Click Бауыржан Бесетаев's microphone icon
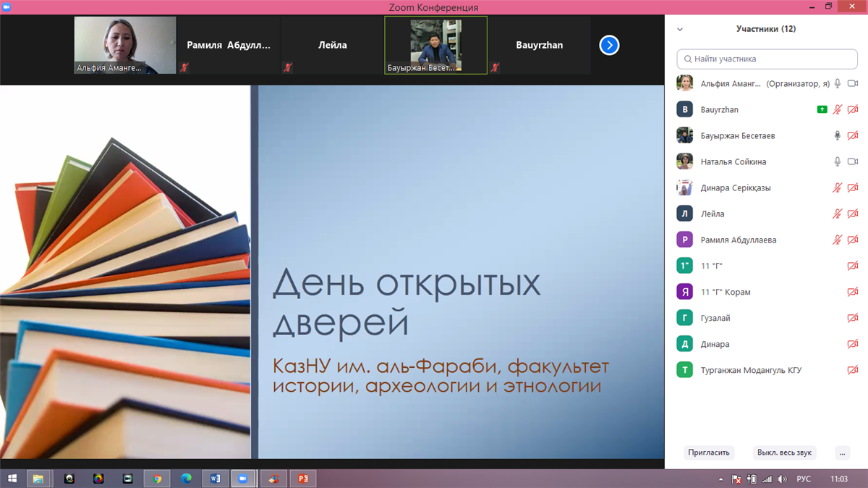The image size is (868, 488). [838, 136]
